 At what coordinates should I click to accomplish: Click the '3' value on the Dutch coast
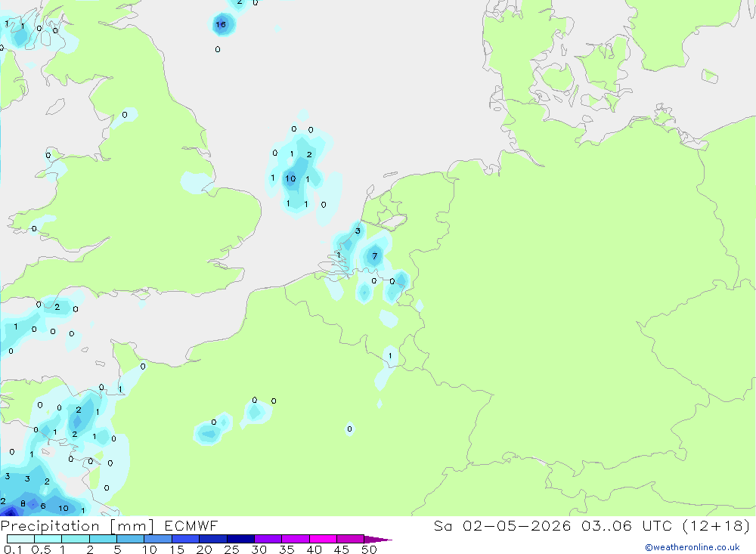tap(358, 231)
